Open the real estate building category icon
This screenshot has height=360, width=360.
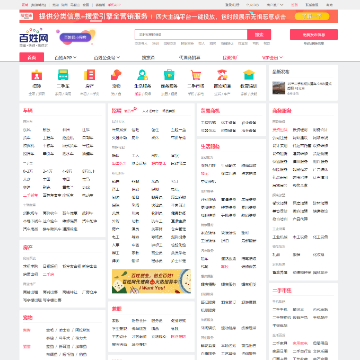(89, 75)
